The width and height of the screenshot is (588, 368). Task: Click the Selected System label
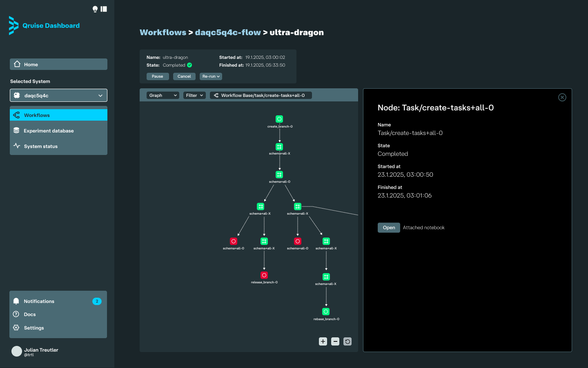click(30, 81)
